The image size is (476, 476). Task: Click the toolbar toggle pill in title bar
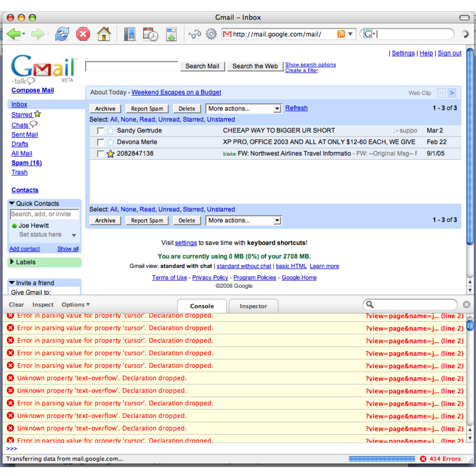(464, 17)
